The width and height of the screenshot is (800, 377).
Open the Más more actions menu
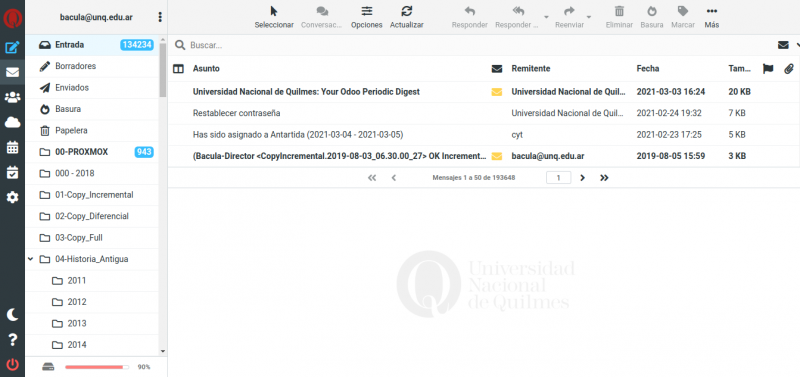coord(712,17)
